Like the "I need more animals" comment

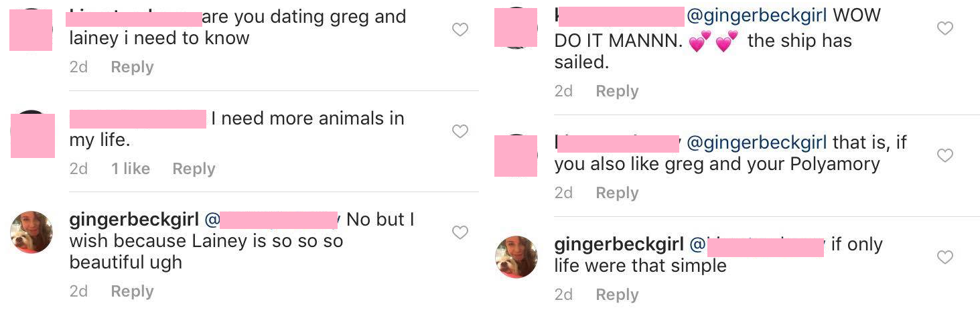tap(460, 131)
